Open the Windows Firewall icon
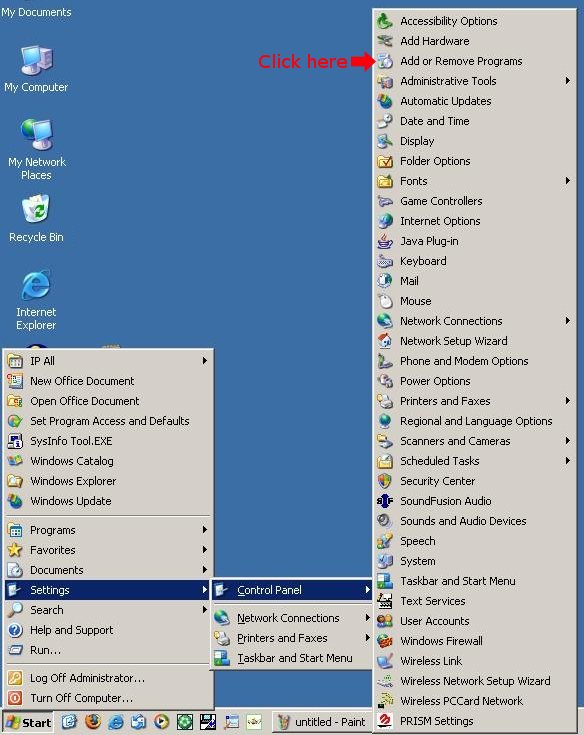 385,641
